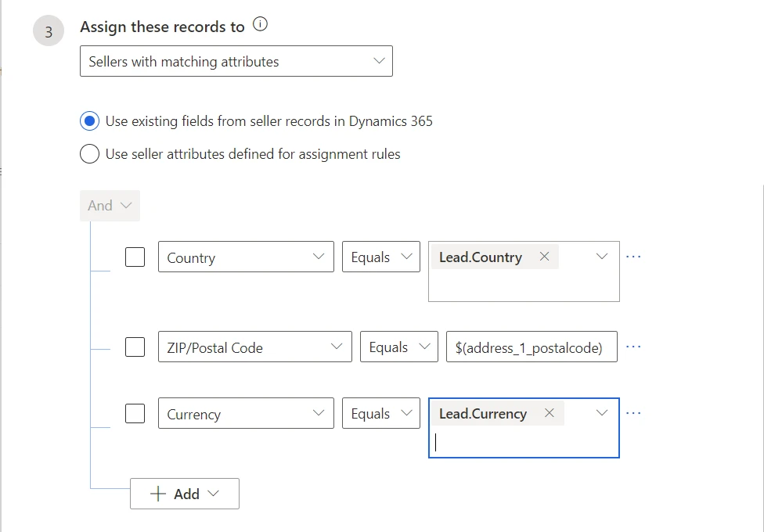Open the Sellers with matching attributes dropdown
The height and width of the screenshot is (532, 764).
tap(379, 60)
